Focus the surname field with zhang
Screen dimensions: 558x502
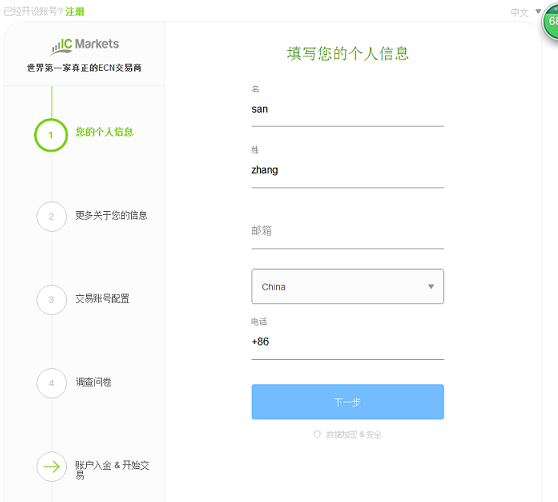point(348,170)
